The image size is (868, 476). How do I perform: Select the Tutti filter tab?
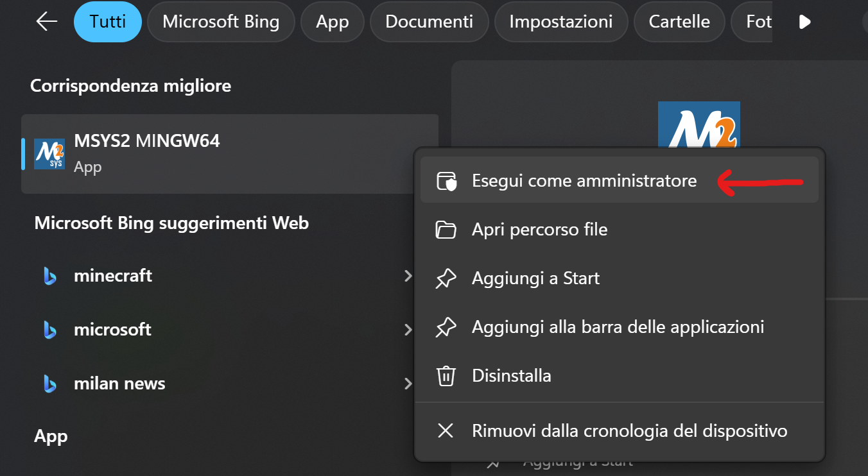[x=108, y=22]
